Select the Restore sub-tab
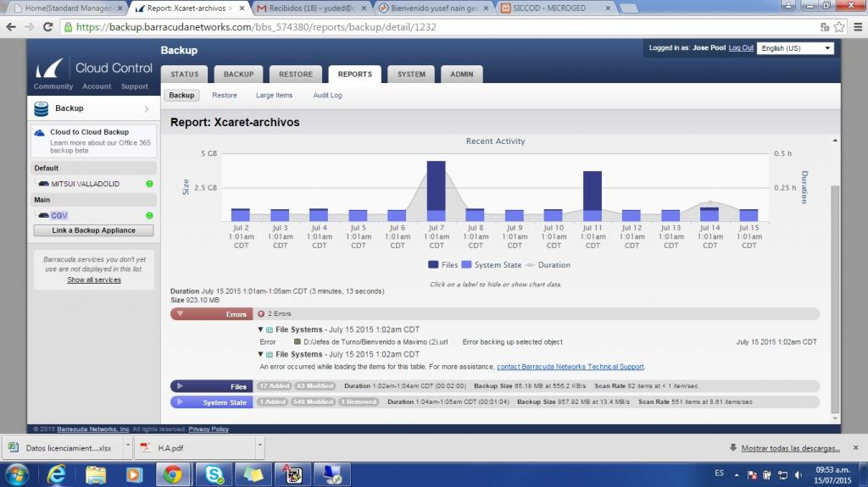868x487 pixels. point(224,95)
